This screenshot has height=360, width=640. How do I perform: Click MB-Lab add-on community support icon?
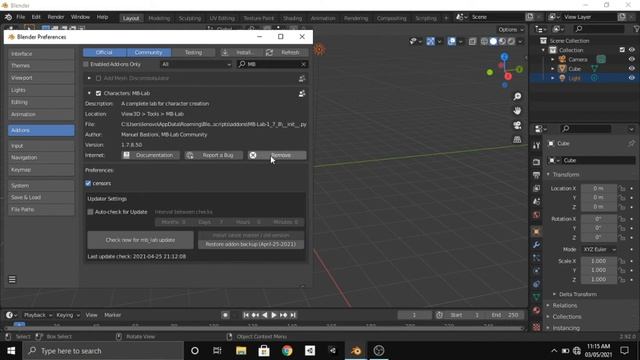(x=302, y=93)
